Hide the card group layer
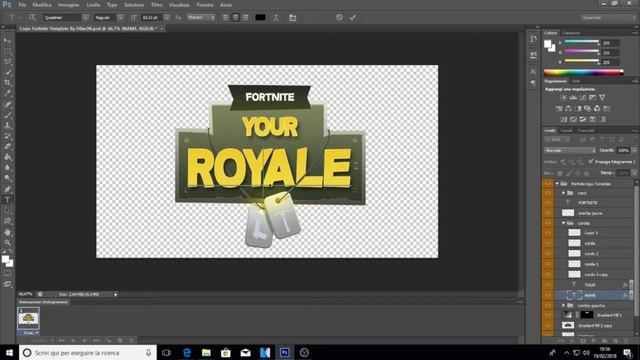 547,193
